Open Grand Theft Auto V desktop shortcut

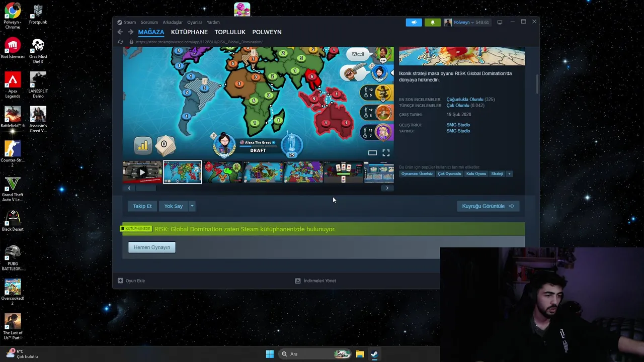point(13,189)
